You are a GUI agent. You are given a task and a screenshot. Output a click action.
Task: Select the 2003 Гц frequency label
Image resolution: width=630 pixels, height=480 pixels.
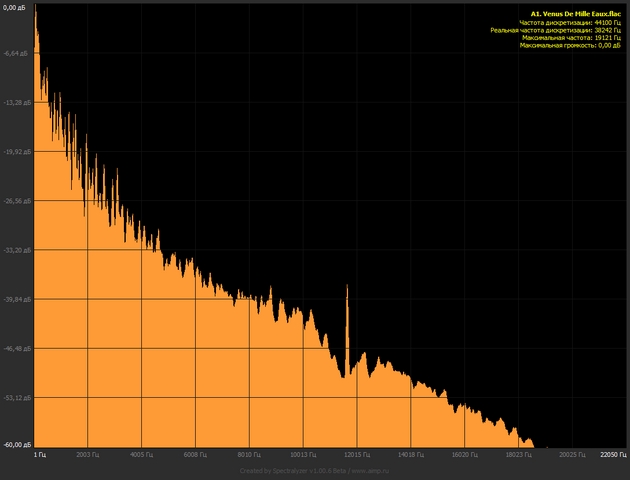(88, 454)
